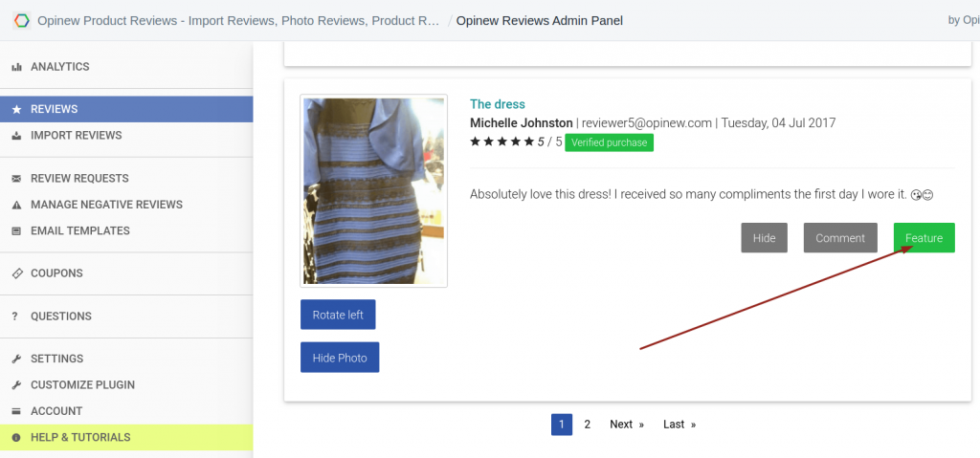
Task: Click the Import Reviews download icon
Action: click(17, 136)
